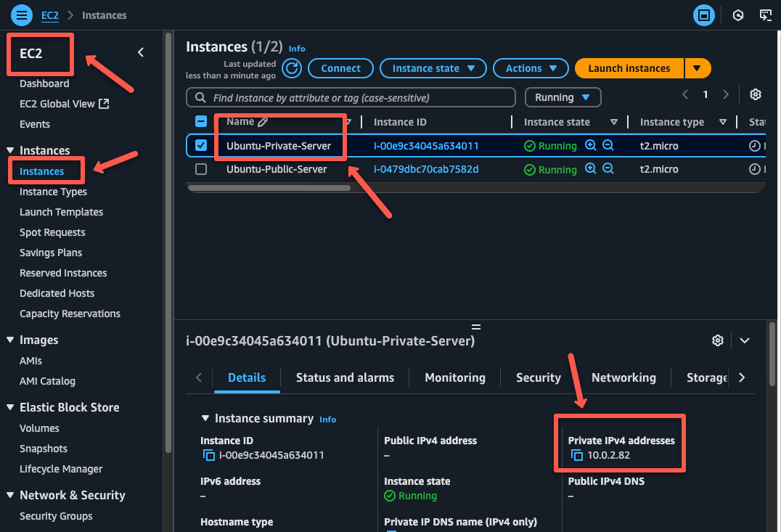Open Info link beside Instances heading
Screen dimensions: 781x532
coord(297,49)
